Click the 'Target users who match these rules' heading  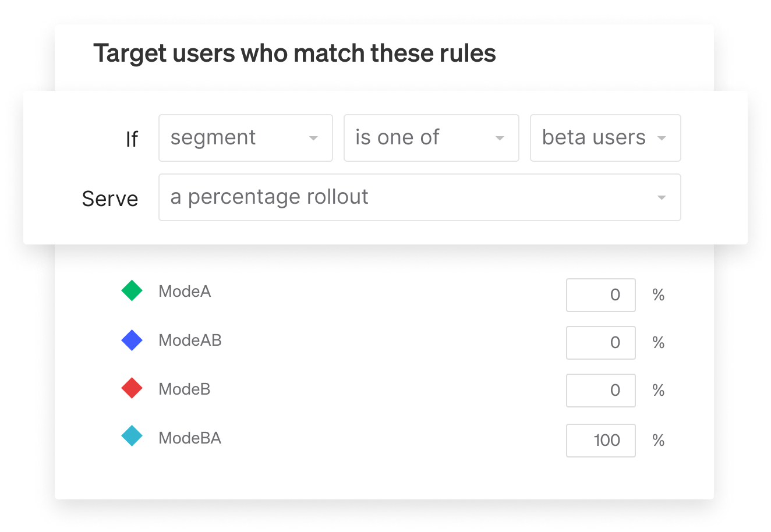point(295,54)
